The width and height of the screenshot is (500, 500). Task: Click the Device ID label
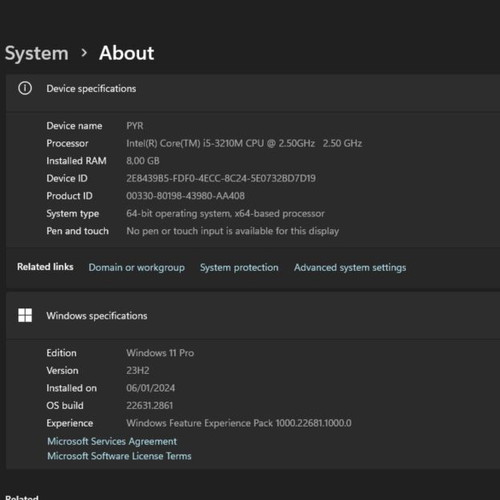(67, 178)
